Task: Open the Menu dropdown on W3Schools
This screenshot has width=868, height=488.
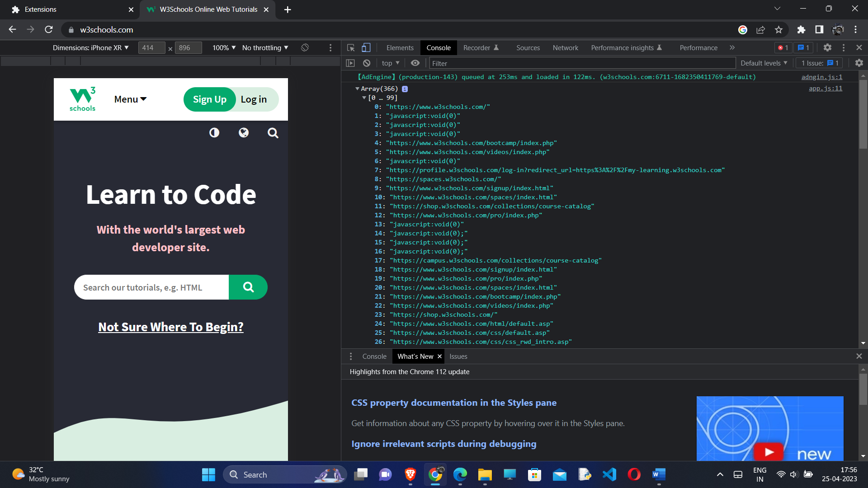Action: (130, 99)
